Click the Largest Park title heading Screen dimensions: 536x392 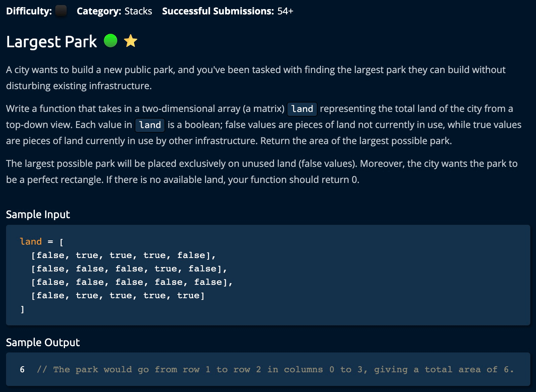click(x=51, y=42)
